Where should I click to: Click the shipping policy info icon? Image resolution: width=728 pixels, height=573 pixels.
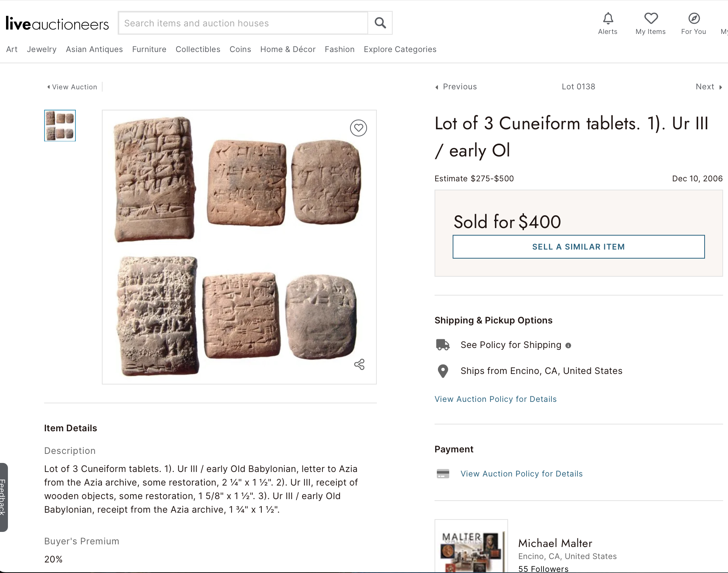[x=568, y=345]
